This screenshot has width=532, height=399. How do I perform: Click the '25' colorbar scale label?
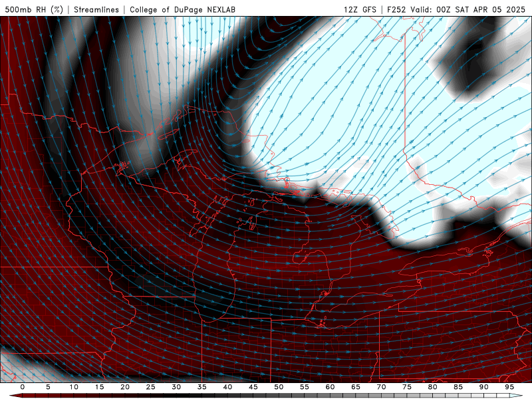(151, 387)
